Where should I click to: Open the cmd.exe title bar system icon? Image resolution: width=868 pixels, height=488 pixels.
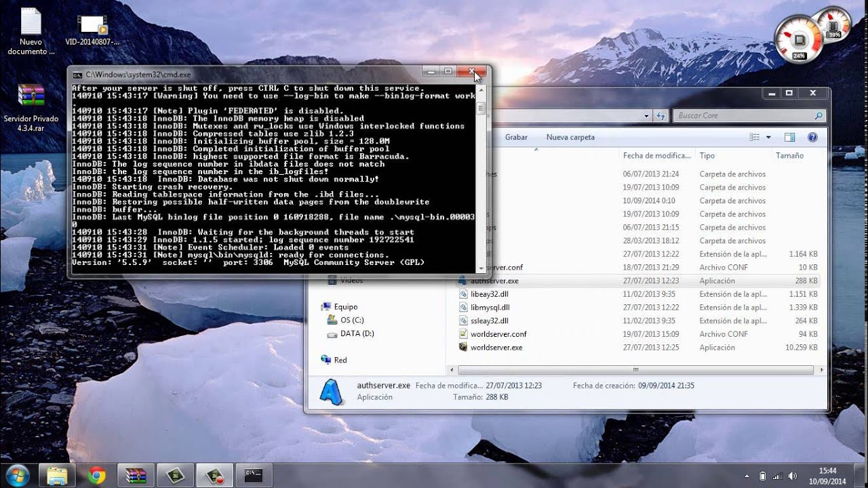77,75
